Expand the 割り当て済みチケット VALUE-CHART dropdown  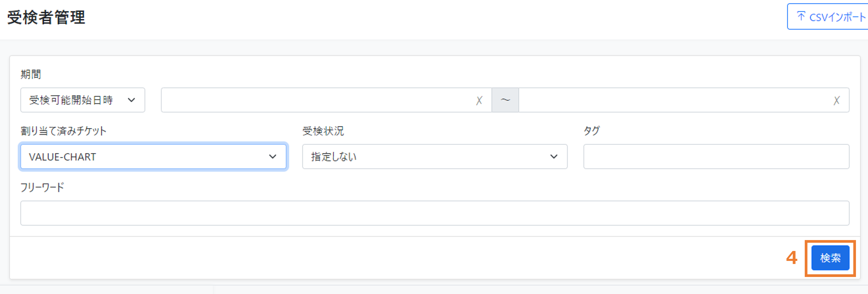click(x=153, y=156)
